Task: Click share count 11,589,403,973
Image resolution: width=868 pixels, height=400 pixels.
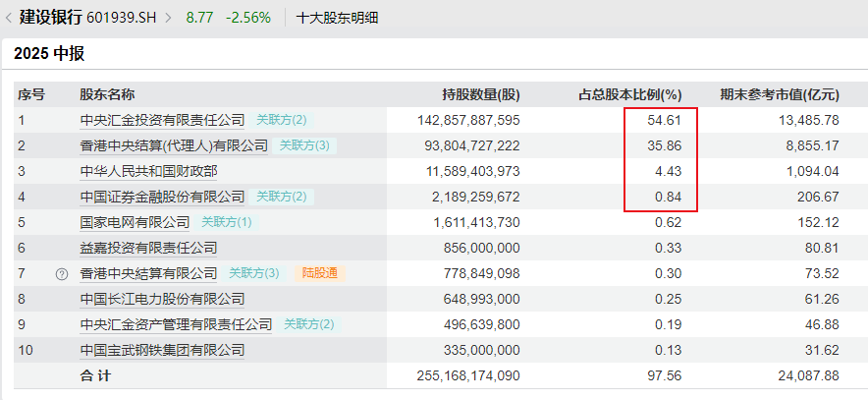Action: coord(472,171)
